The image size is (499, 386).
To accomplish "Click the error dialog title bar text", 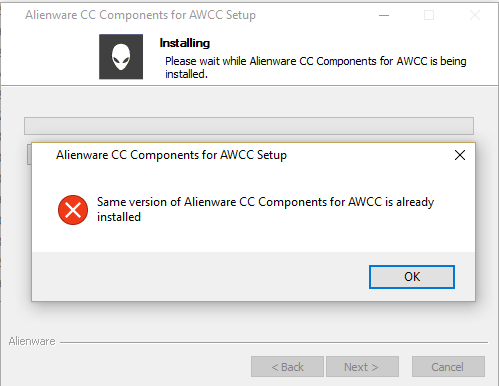I will pos(171,155).
